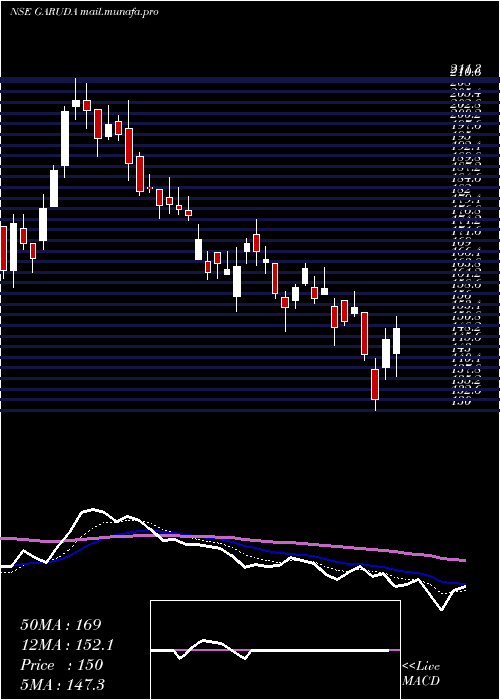
Task: Click the lowest red candlestick near 130
Action: tap(375, 384)
